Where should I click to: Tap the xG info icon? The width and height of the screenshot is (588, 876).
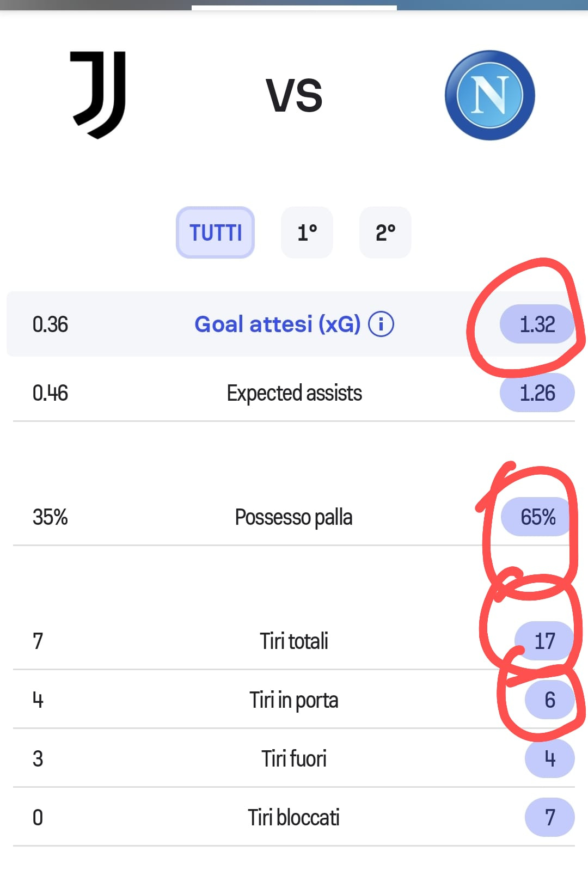pos(381,324)
